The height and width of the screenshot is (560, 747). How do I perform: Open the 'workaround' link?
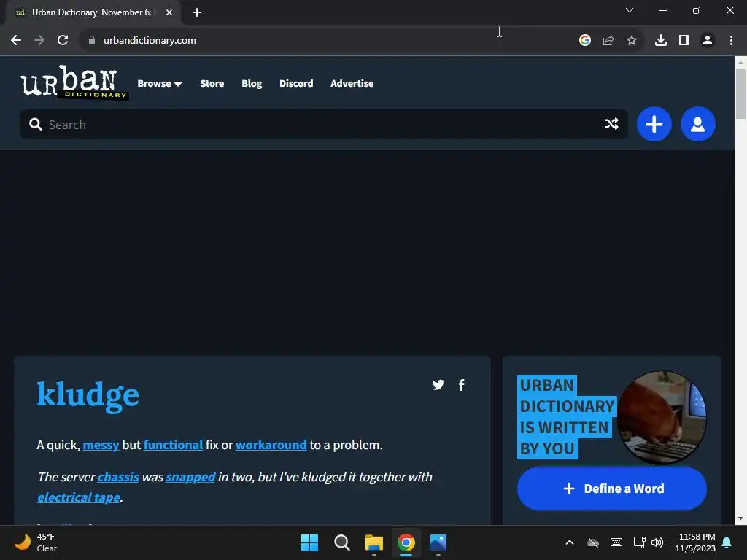(x=271, y=445)
